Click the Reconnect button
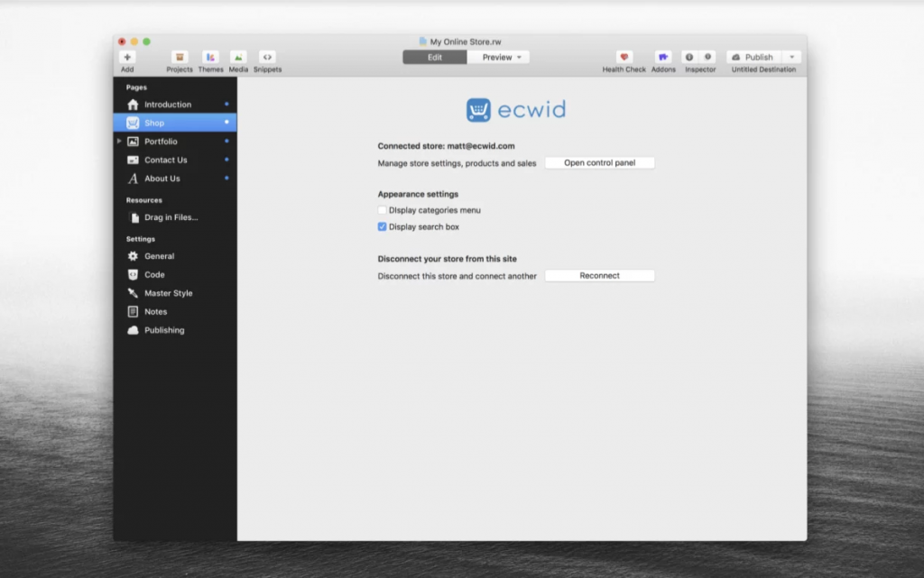The image size is (924, 578). (599, 275)
